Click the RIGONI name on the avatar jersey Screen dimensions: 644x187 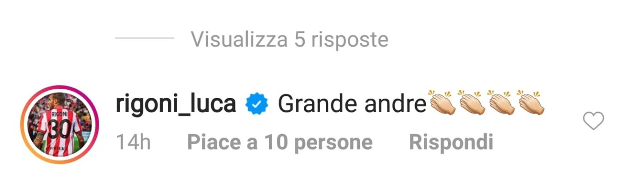pos(60,113)
